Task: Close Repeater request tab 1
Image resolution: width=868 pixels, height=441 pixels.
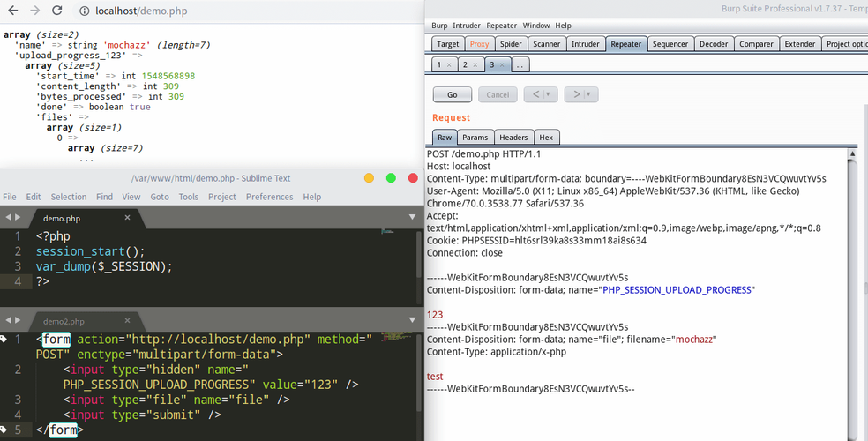Action: [x=449, y=64]
